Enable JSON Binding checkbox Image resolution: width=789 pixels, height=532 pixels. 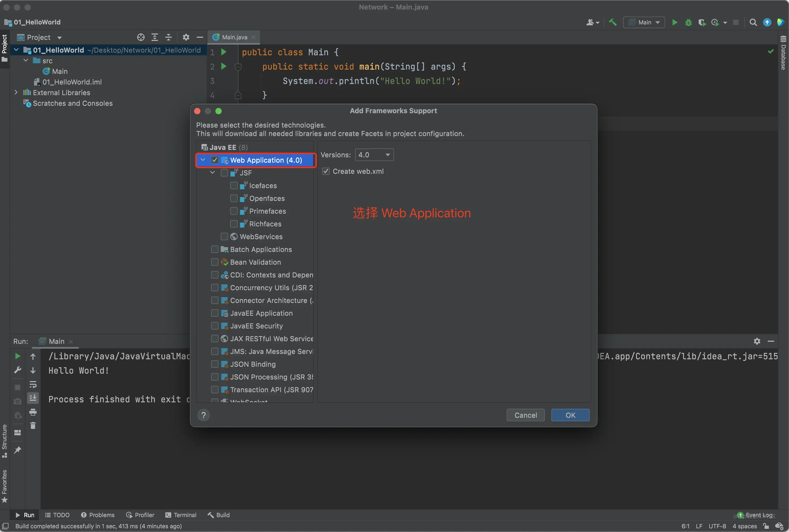point(215,364)
